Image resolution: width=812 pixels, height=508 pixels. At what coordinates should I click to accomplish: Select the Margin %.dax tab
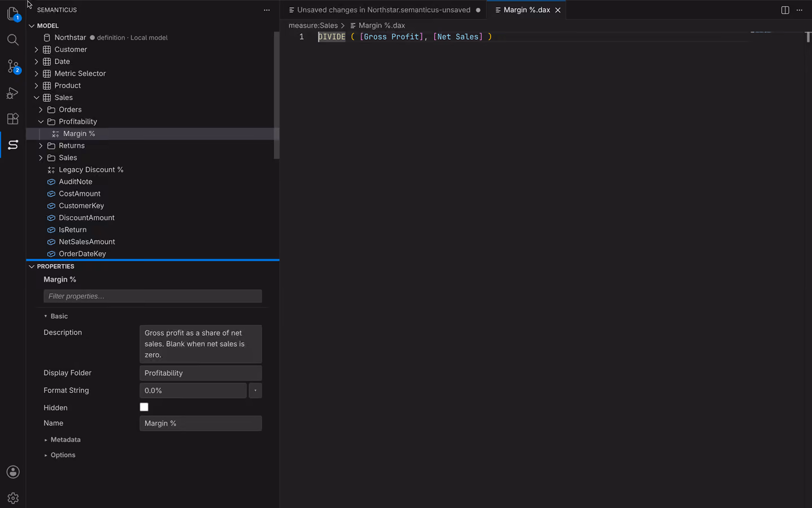[x=527, y=10]
